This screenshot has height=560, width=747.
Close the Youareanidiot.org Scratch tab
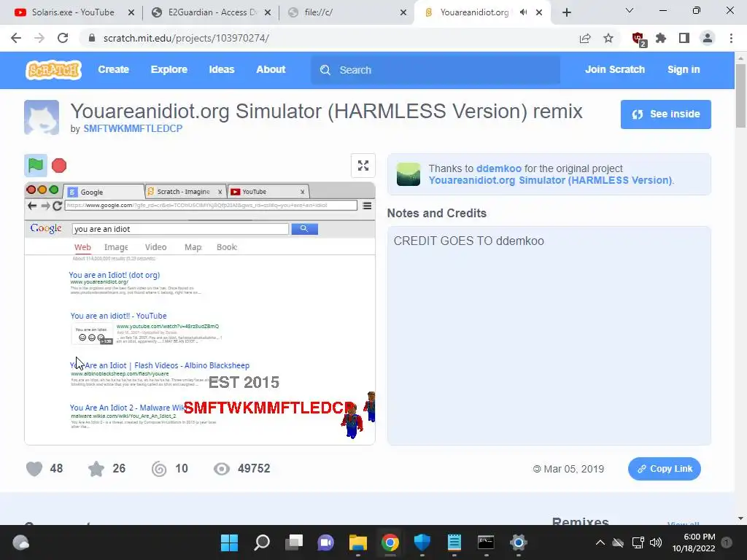coord(539,12)
